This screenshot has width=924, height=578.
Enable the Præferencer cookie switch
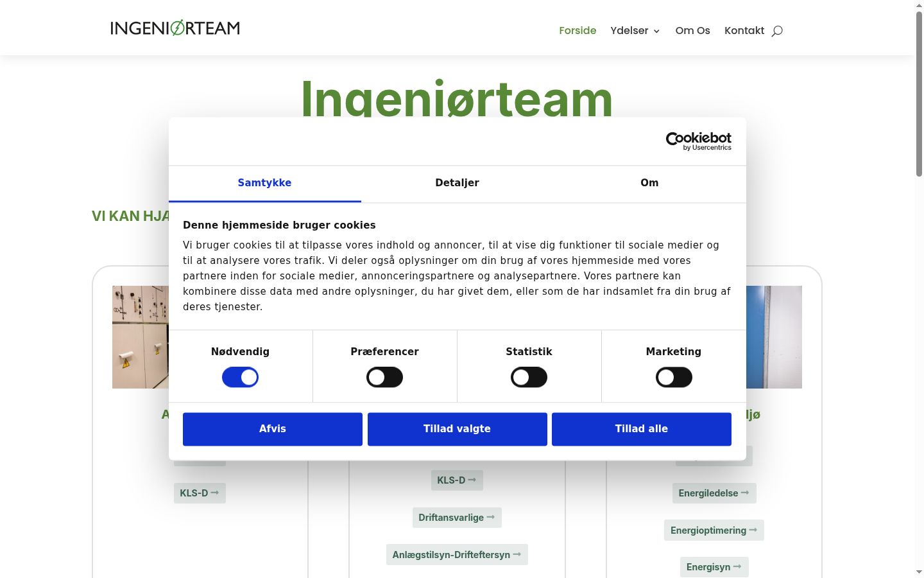point(384,377)
